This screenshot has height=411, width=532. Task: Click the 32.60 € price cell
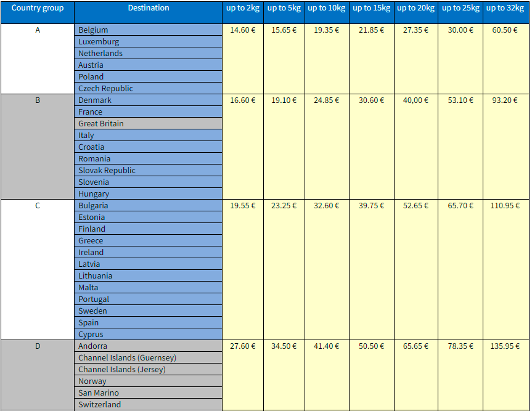[326, 206]
